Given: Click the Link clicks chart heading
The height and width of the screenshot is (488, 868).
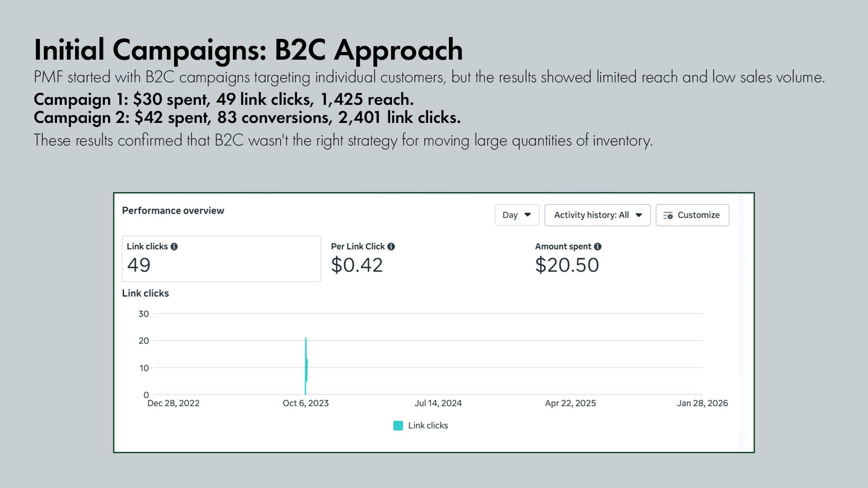Looking at the screenshot, I should point(145,293).
